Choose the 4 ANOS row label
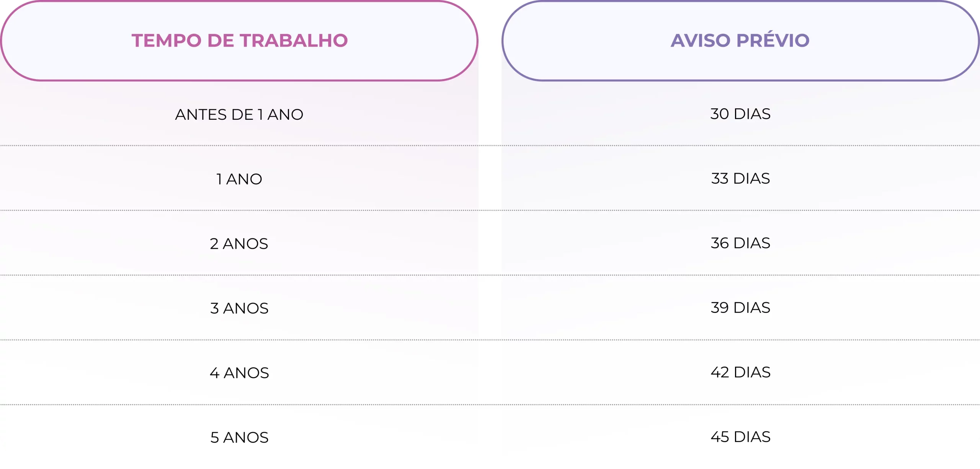 coord(239,373)
